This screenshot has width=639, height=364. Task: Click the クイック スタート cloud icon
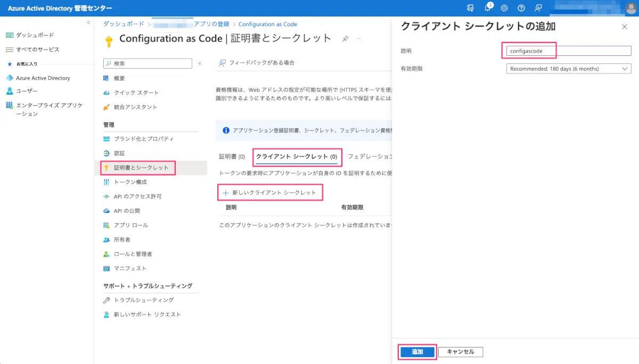click(106, 93)
